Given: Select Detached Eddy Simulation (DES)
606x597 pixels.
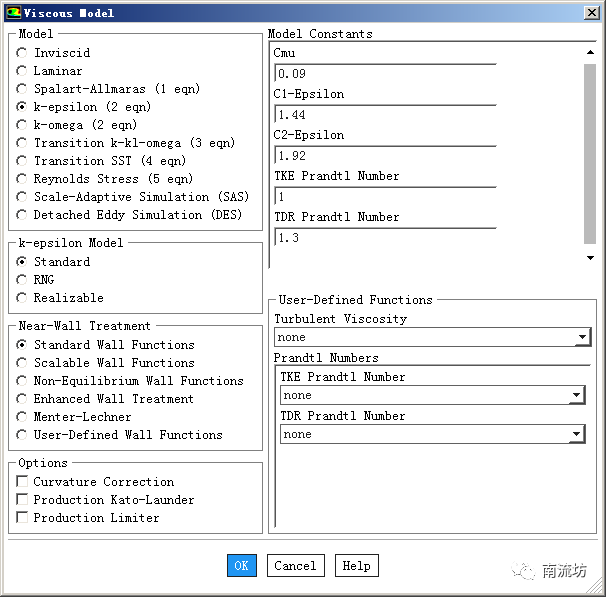Looking at the screenshot, I should [22, 214].
